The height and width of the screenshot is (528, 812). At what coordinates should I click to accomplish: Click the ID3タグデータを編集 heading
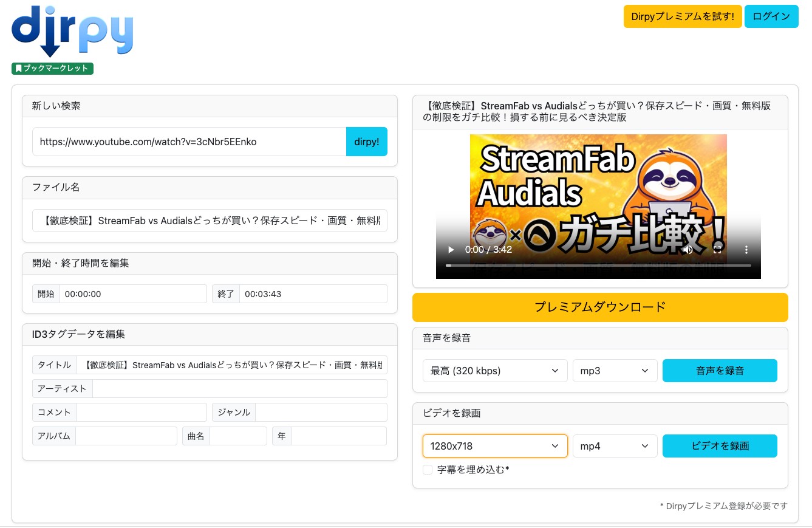(x=78, y=334)
